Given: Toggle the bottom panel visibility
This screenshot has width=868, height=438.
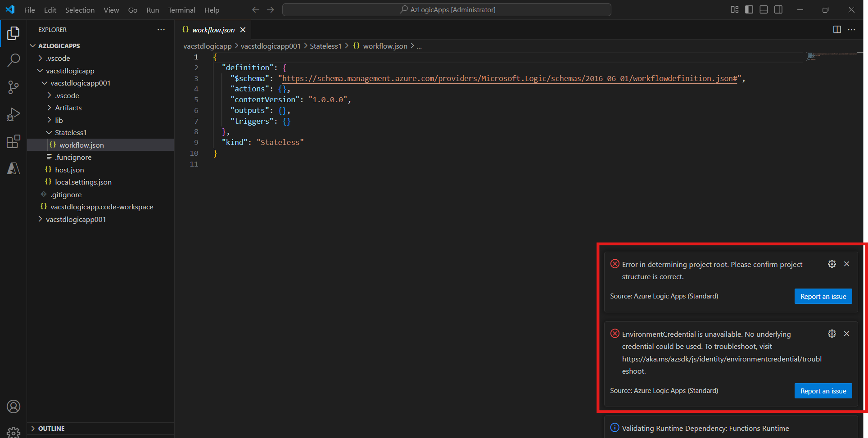Looking at the screenshot, I should coord(764,9).
